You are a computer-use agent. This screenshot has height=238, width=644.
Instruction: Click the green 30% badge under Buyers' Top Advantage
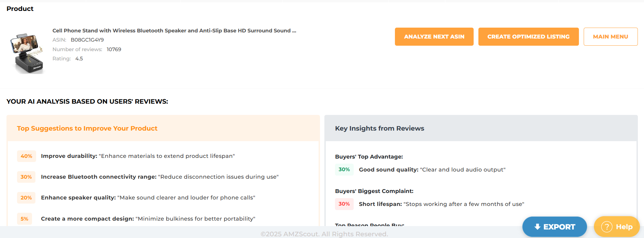[344, 169]
